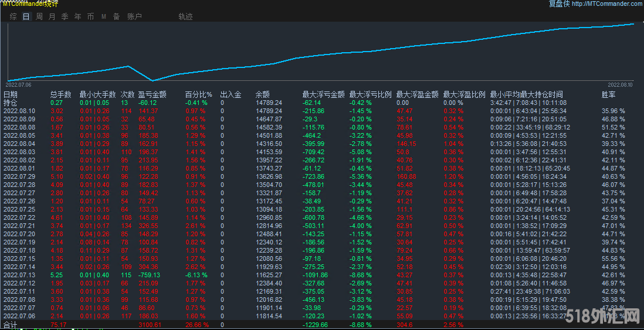The height and width of the screenshot is (330, 644).
Task: Switch to the 账户 account tab
Action: click(134, 17)
